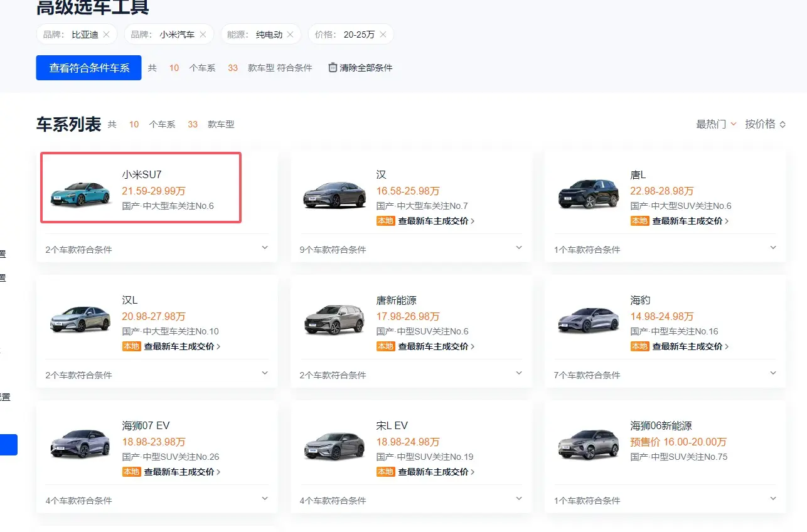Click 预售价 16.00-20.00万 text
The image size is (807, 532).
pos(679,442)
